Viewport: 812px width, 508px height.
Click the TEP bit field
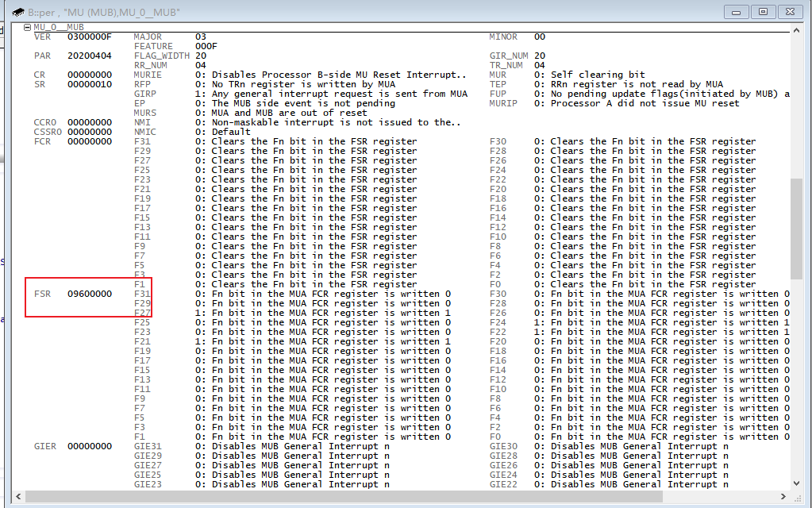606,84
